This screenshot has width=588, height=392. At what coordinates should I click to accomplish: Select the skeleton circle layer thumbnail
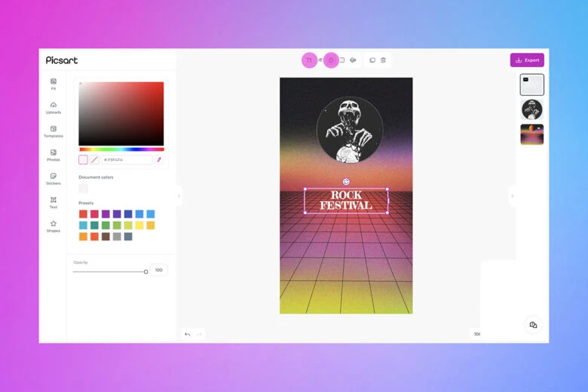(531, 110)
